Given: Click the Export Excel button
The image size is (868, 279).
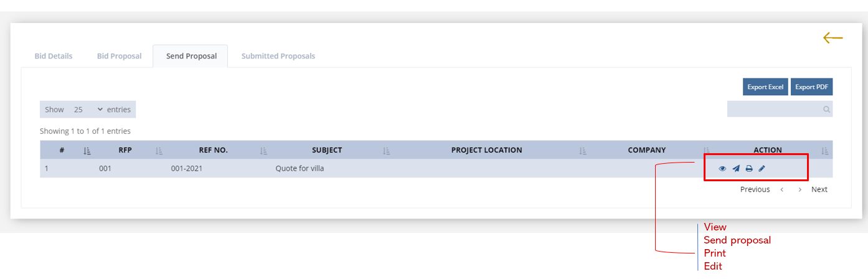Looking at the screenshot, I should pos(765,87).
